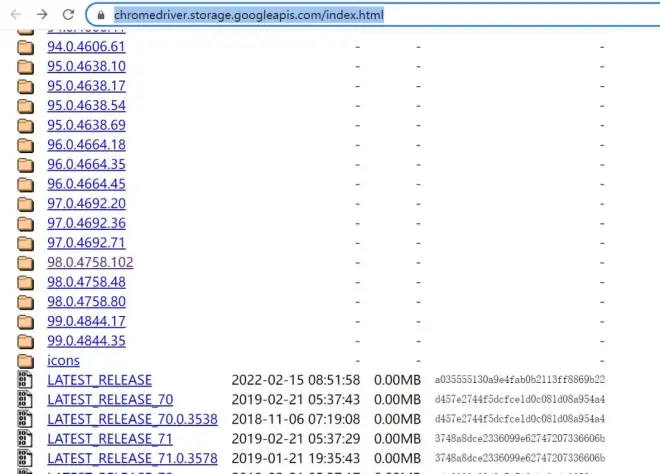Open the 98.0.4758.102 directory link
The width and height of the screenshot is (660, 474).
(x=90, y=262)
